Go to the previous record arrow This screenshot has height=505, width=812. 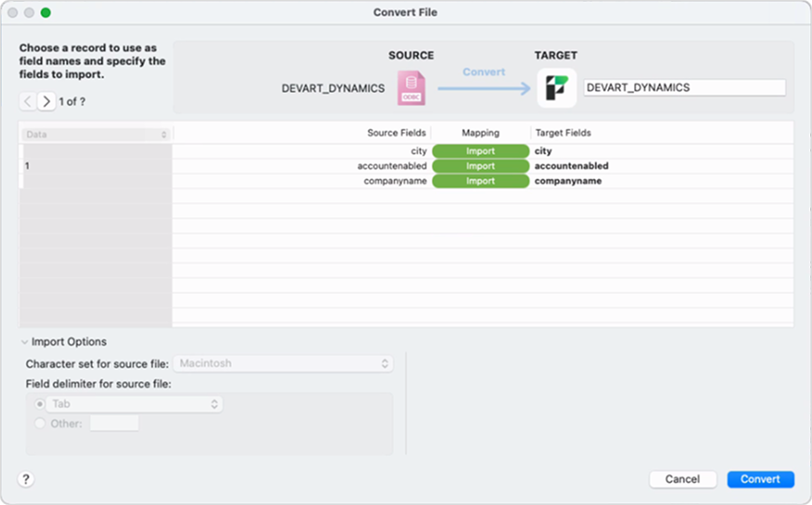(x=28, y=101)
